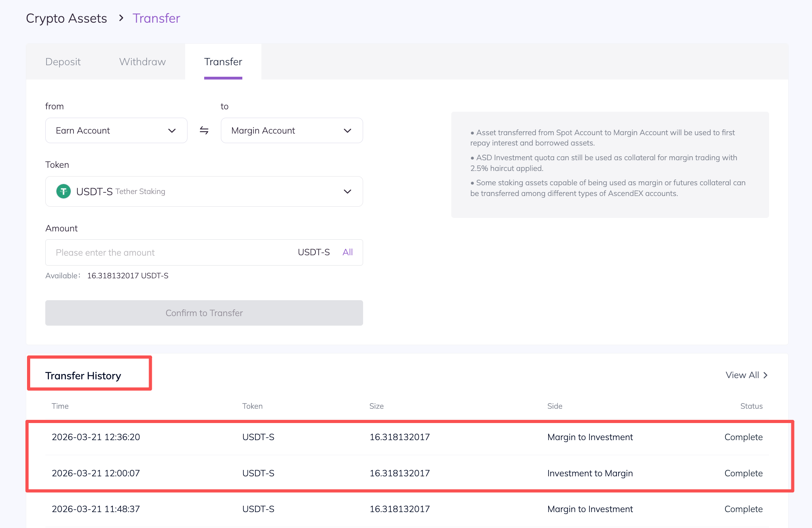This screenshot has width=812, height=528.
Task: Switch to the Withdraw tab
Action: pyautogui.click(x=142, y=62)
